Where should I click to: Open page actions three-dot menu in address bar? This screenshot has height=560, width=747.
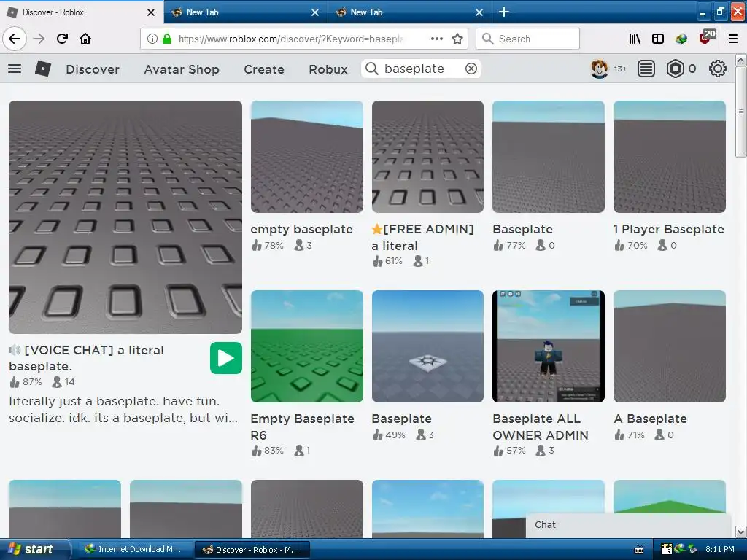pos(437,39)
